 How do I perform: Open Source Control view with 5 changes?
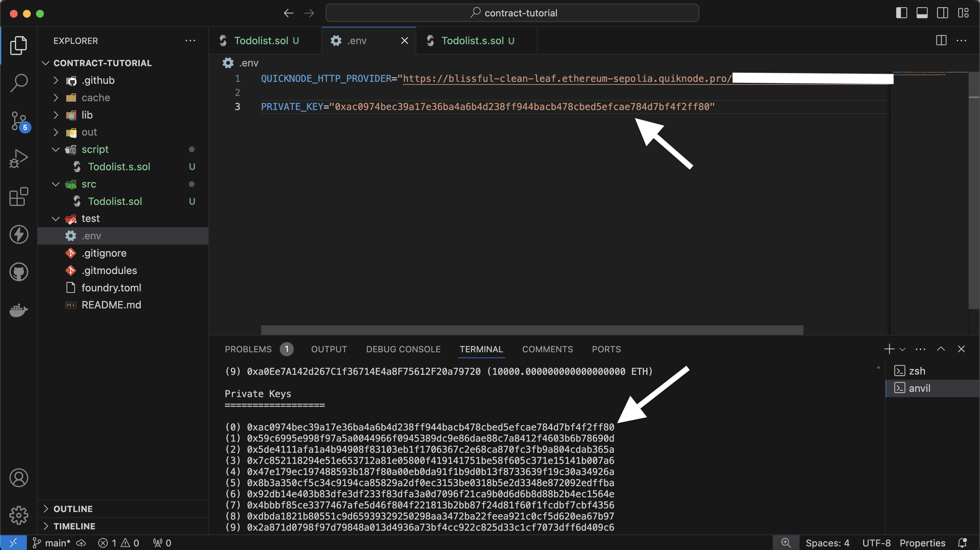coord(19,121)
